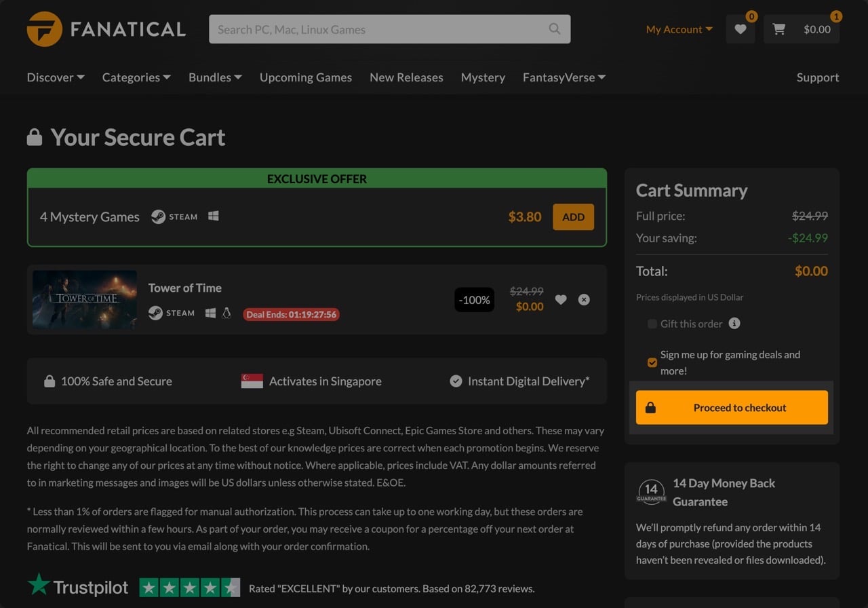Viewport: 868px width, 608px height.
Task: Uncheck Sign me up for gaming deals
Action: (x=652, y=363)
